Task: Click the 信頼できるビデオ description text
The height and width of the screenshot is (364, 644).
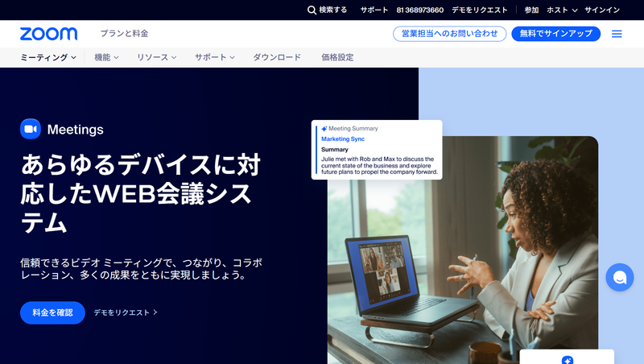Action: pos(141,269)
